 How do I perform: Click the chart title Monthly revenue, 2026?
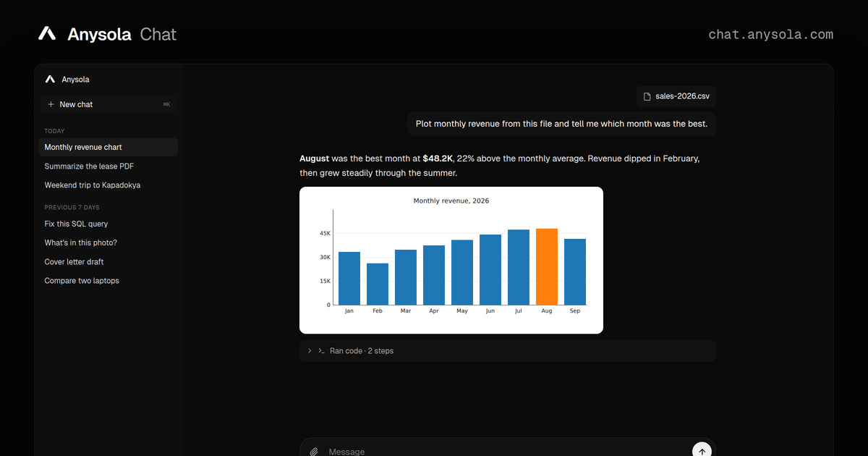click(x=451, y=200)
